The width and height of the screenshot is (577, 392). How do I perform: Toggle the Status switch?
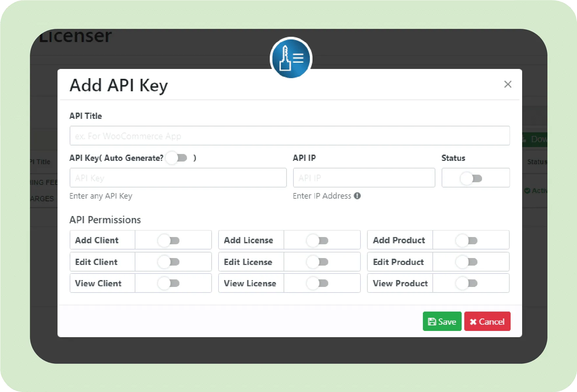coord(471,178)
